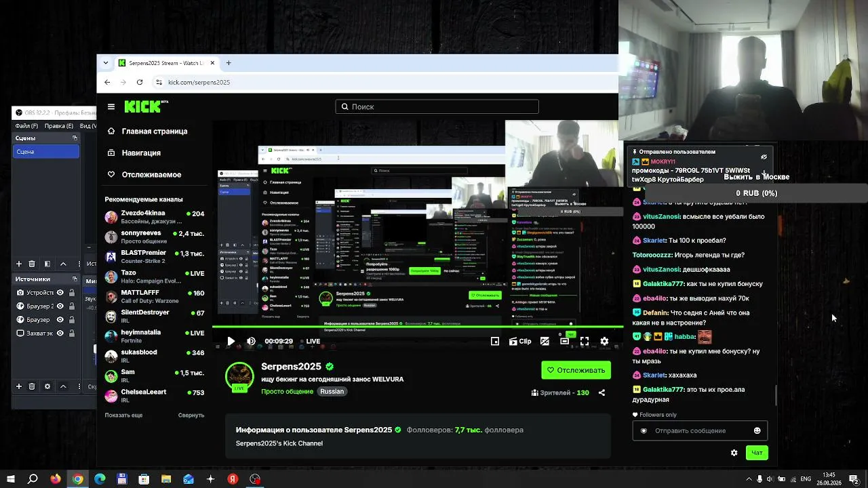868x488 pixels.
Task: Select the Serpens2025 Stream browser tab
Action: pos(167,63)
